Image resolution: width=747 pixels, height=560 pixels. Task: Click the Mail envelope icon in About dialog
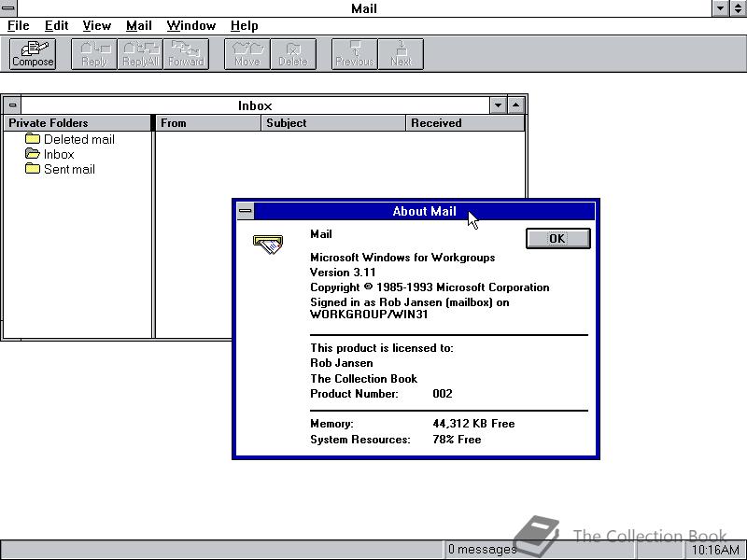[268, 245]
